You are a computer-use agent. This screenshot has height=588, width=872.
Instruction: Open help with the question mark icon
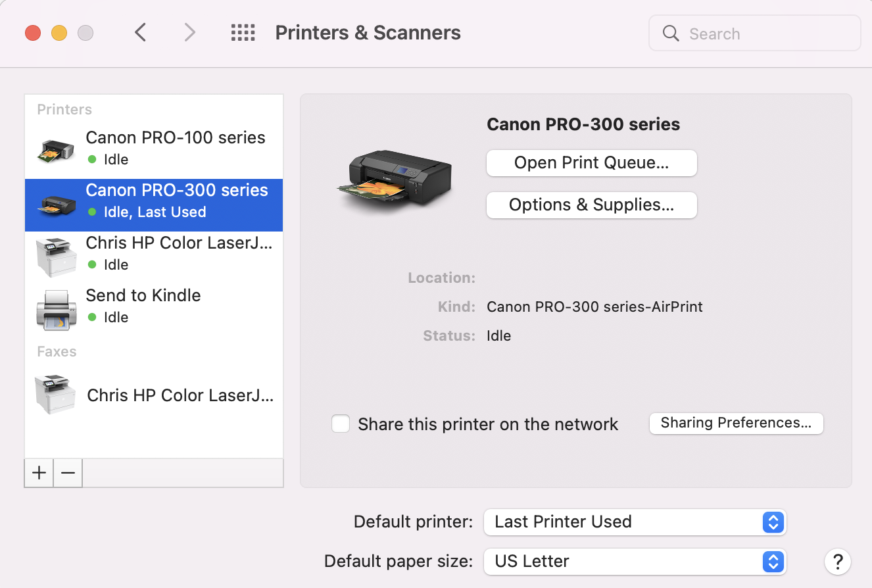pos(837,562)
